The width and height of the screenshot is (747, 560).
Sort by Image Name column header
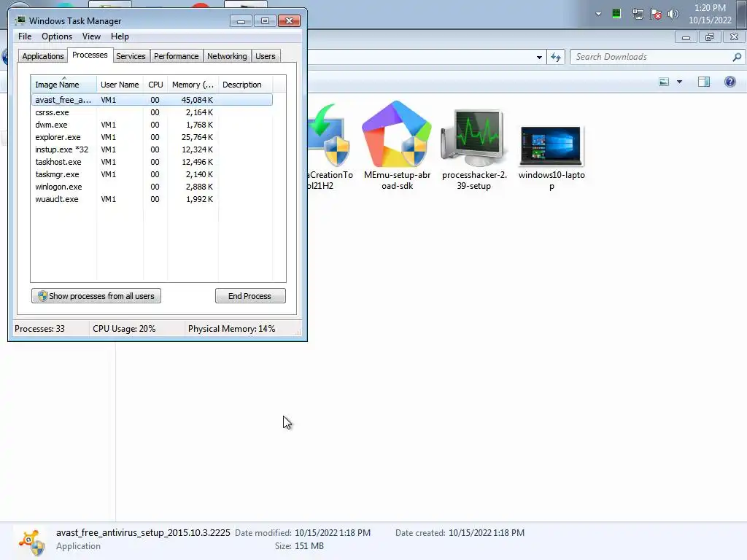pos(64,85)
